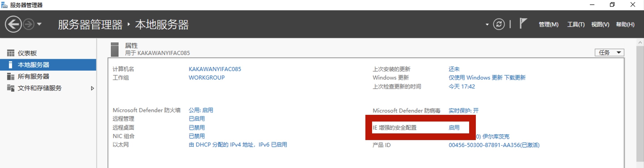Open navigation history dropdown arrow
Image resolution: width=644 pixels, height=168 pixels.
(39, 25)
